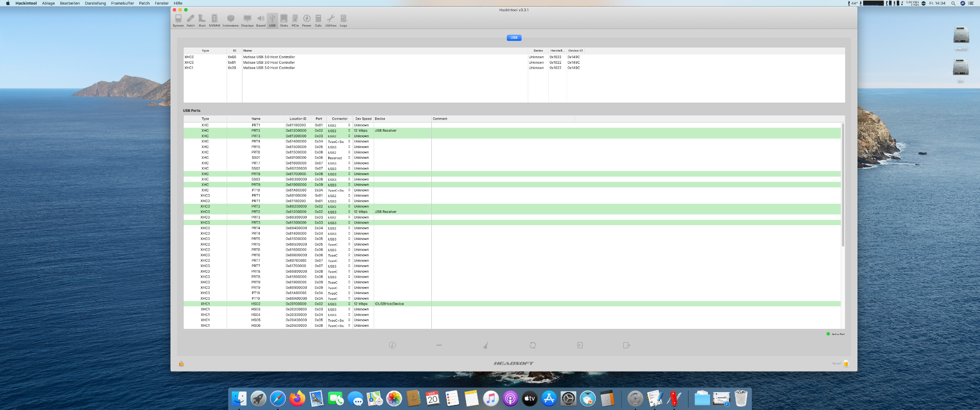This screenshot has width=980, height=410.
Task: Open the Patch toolbar section
Action: [190, 20]
